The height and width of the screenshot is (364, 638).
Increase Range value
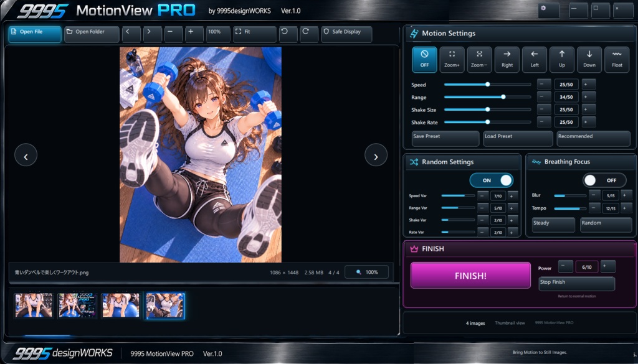tap(589, 97)
